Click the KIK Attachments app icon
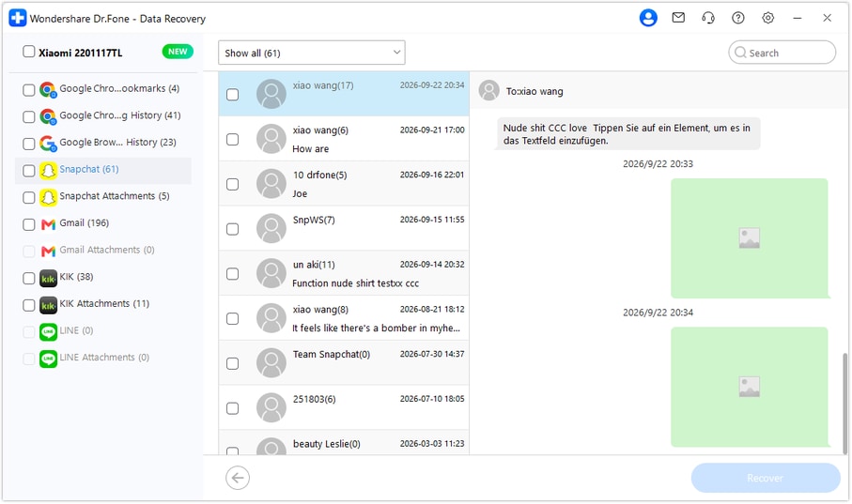This screenshot has height=504, width=852. [x=48, y=305]
